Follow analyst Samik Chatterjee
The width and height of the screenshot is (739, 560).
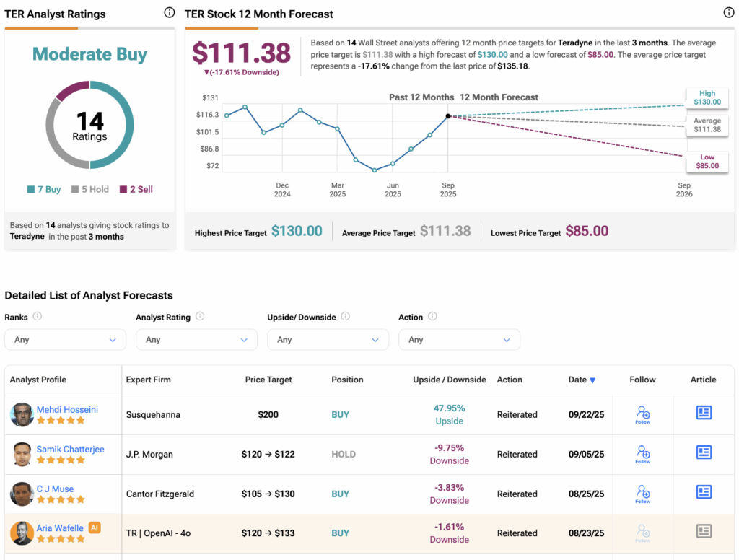pyautogui.click(x=643, y=454)
